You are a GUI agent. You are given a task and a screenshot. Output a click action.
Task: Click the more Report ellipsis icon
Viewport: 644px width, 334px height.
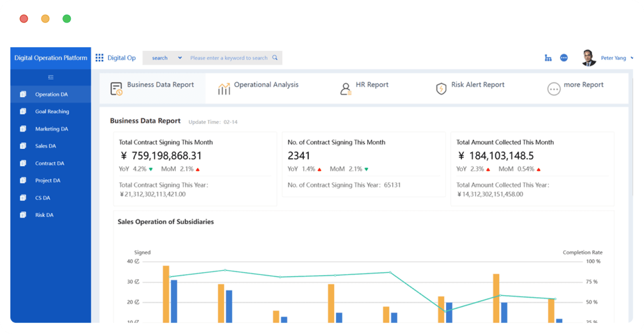[554, 89]
